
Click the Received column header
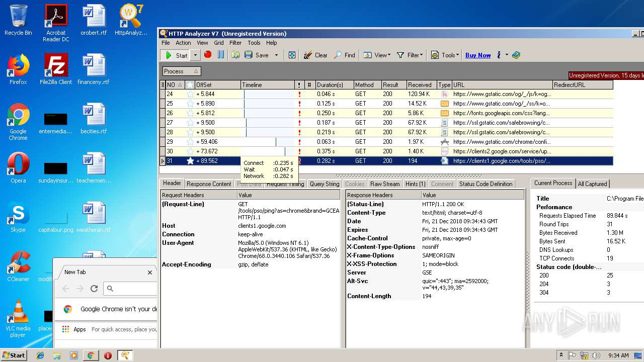(422, 85)
